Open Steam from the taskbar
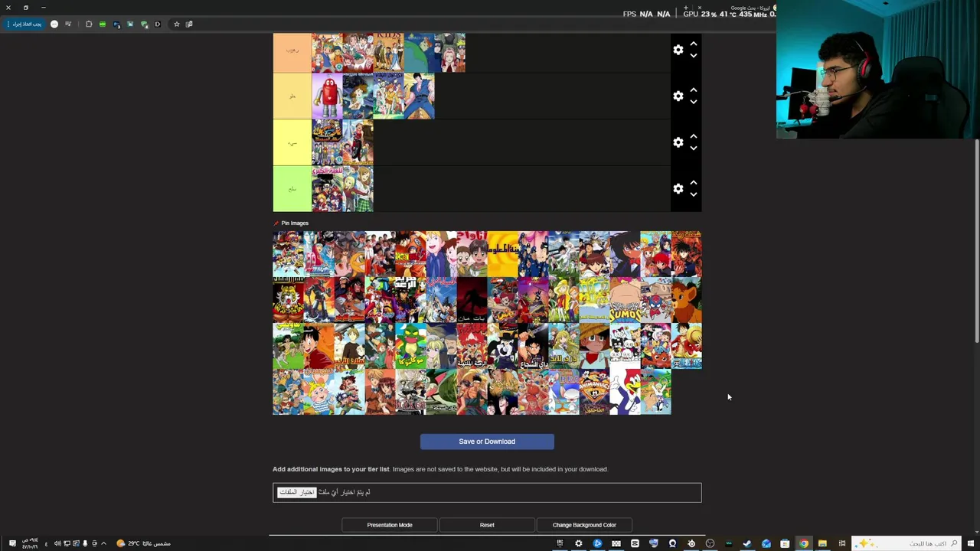 tap(747, 543)
